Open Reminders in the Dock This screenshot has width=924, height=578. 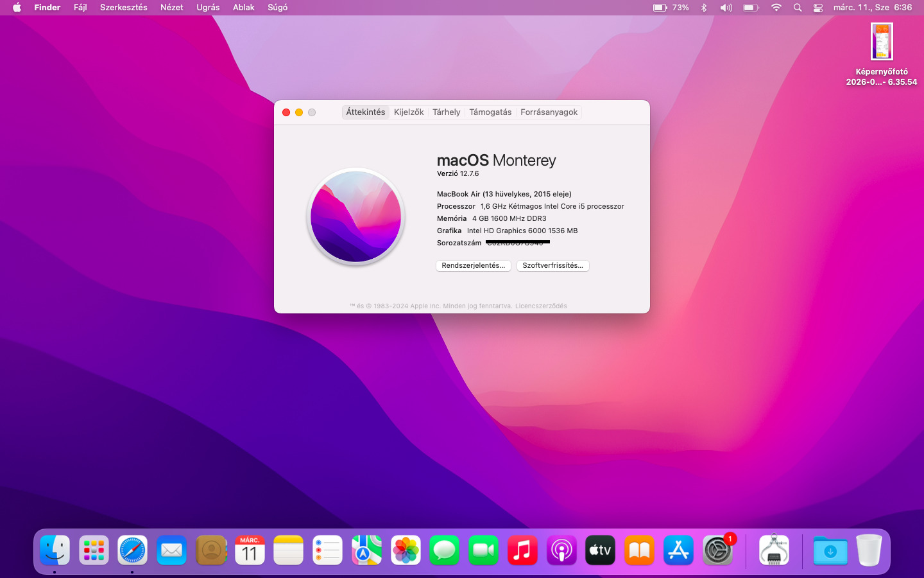click(x=328, y=550)
